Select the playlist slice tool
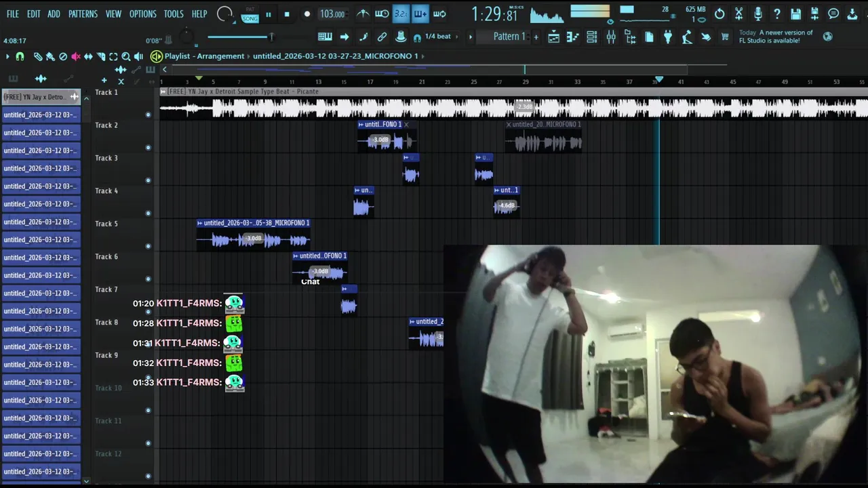 pyautogui.click(x=101, y=57)
